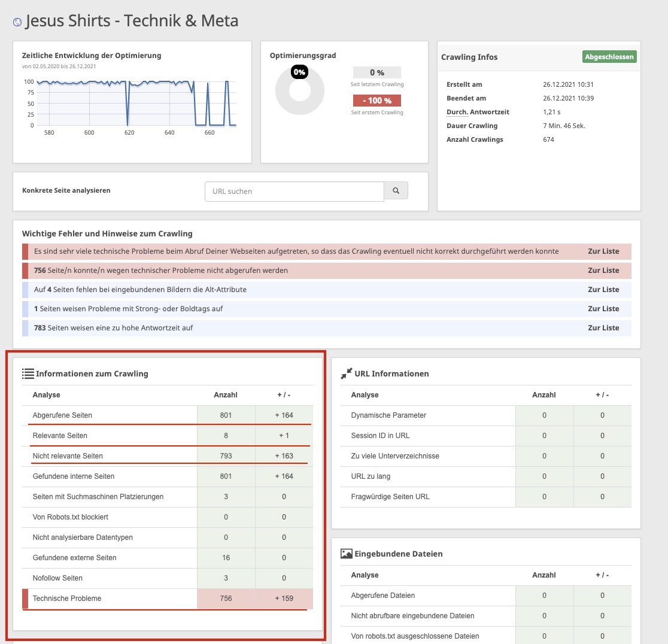Click the globe icon beside Jesus Shirts title
Viewport: 668px width, 644px height.
click(17, 22)
